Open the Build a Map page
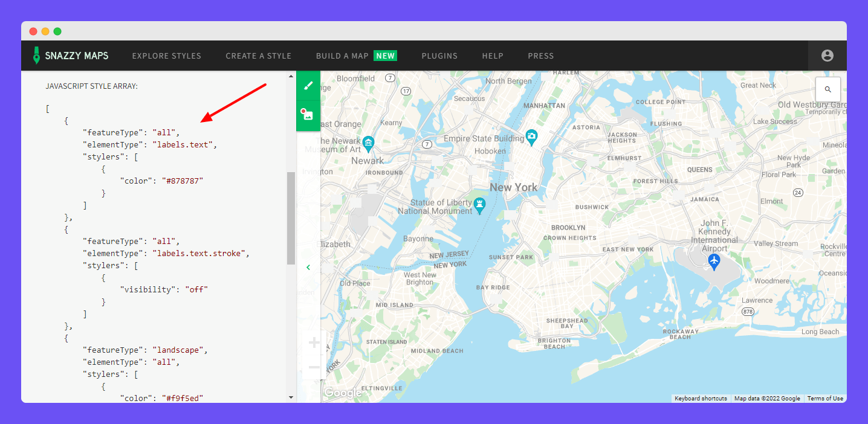 point(342,56)
